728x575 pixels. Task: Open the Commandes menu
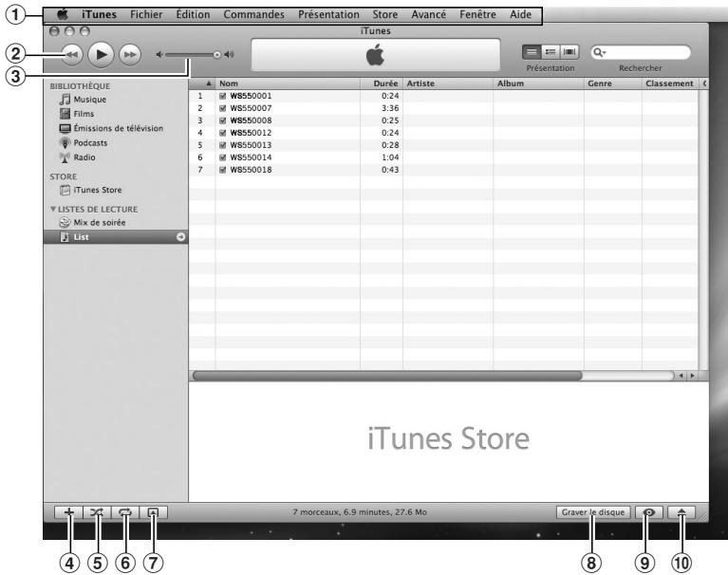(x=254, y=14)
